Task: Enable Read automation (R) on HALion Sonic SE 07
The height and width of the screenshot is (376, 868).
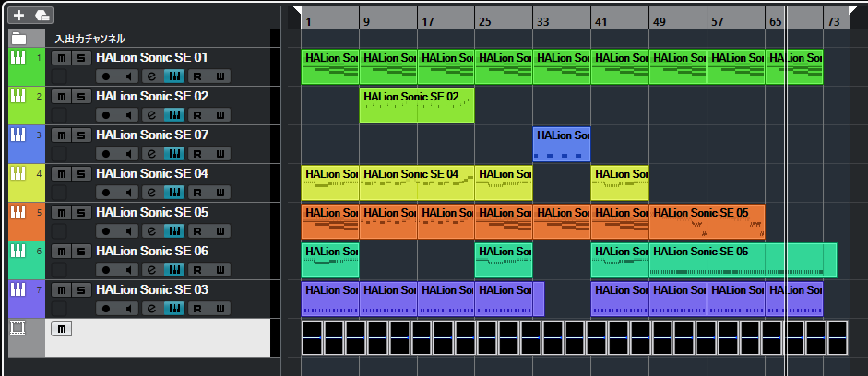Action: (197, 154)
